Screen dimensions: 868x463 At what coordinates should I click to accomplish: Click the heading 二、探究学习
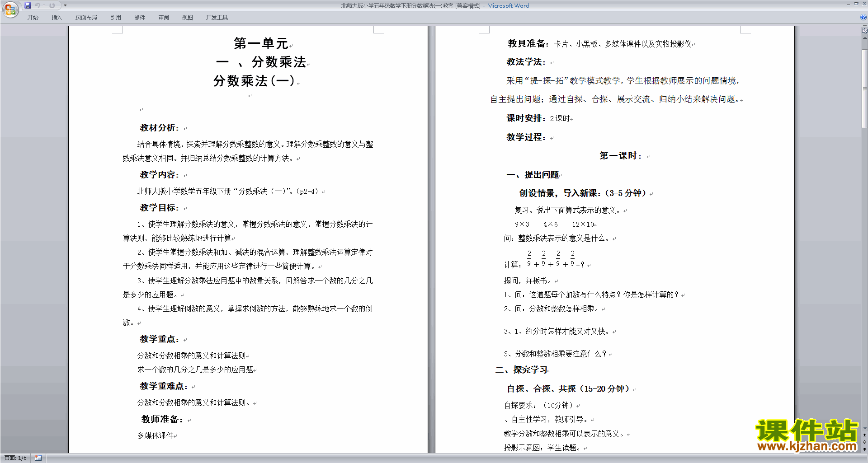(x=522, y=370)
